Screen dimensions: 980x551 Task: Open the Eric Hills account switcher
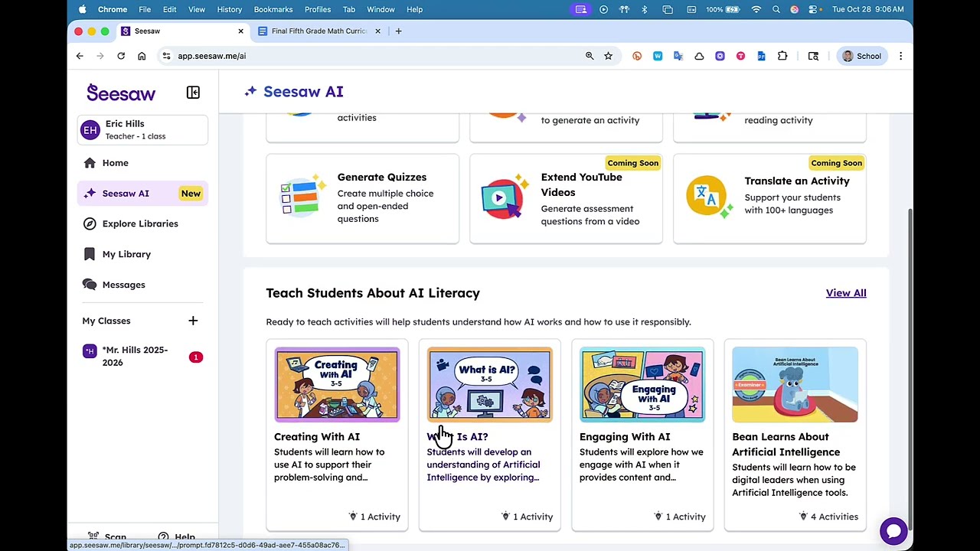pyautogui.click(x=142, y=130)
